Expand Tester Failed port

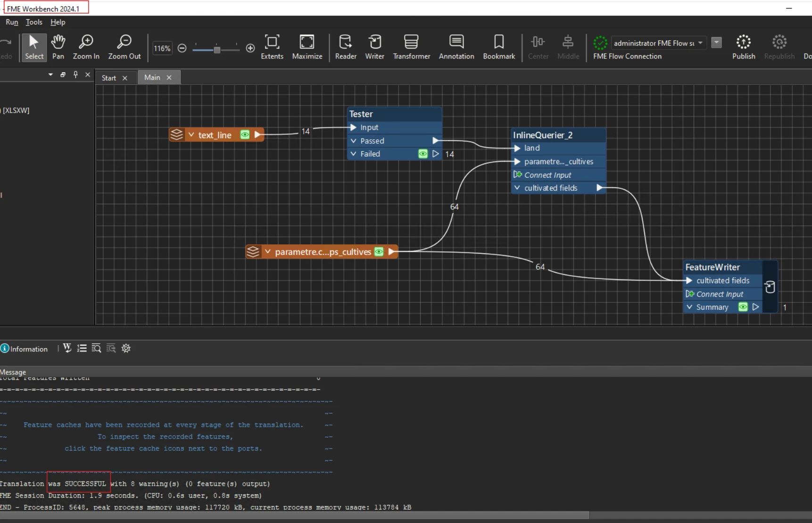(x=353, y=154)
